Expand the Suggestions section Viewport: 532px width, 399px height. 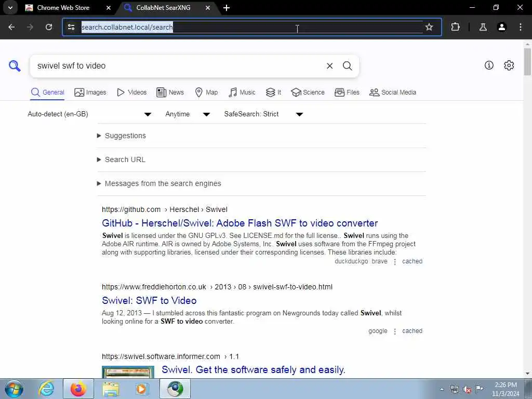coord(122,136)
